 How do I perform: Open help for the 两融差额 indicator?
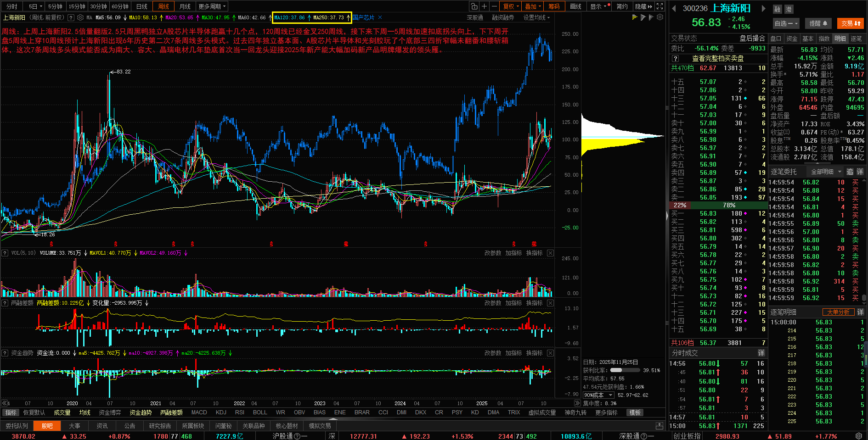coord(5,303)
